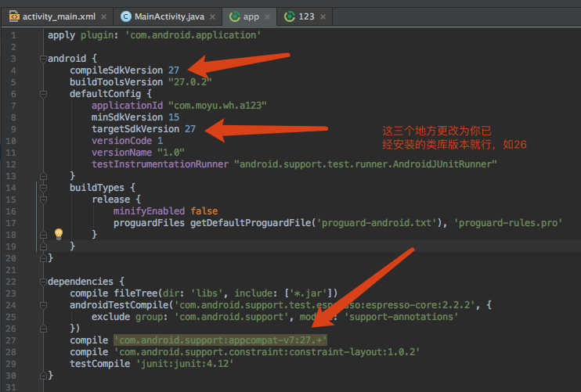Click the false value after minifyEnabled
Screen dimensions: 581x392
point(204,211)
